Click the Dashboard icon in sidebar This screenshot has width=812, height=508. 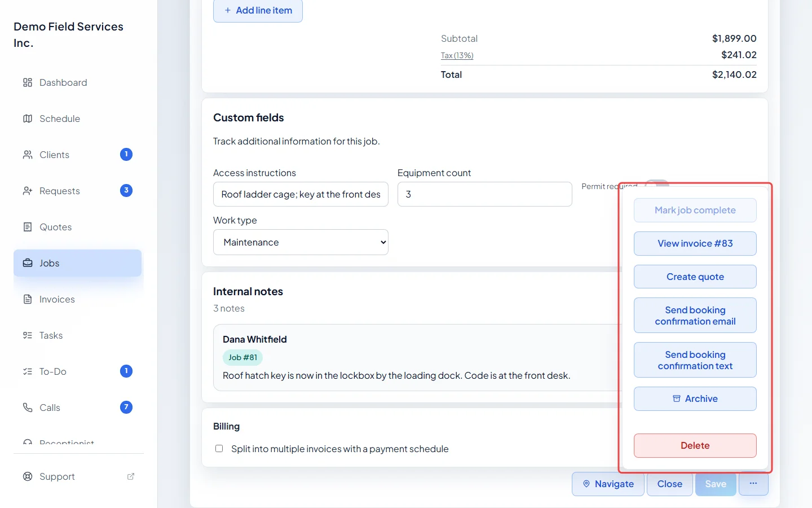pos(28,82)
